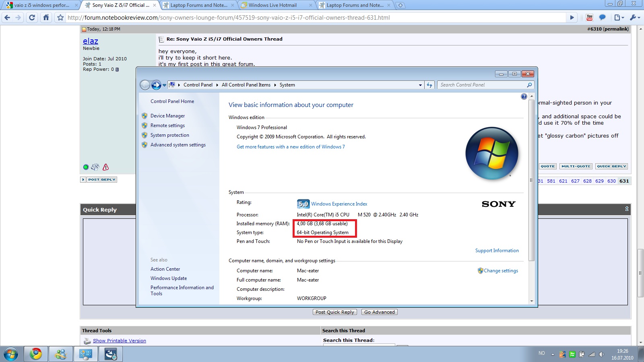
Task: Click the Search Control Panel field
Action: 486,85
